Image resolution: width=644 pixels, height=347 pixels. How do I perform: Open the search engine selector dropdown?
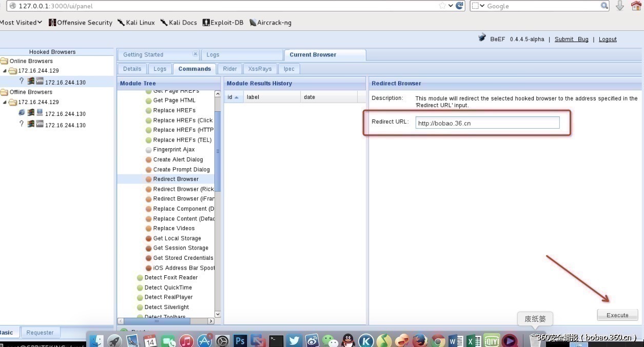tap(478, 6)
